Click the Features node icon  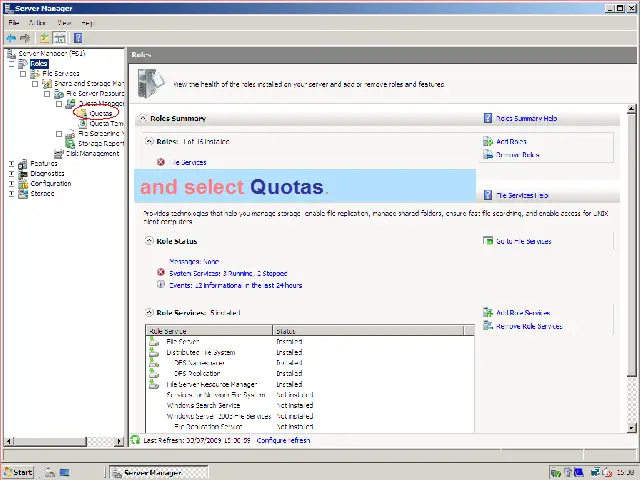point(23,164)
